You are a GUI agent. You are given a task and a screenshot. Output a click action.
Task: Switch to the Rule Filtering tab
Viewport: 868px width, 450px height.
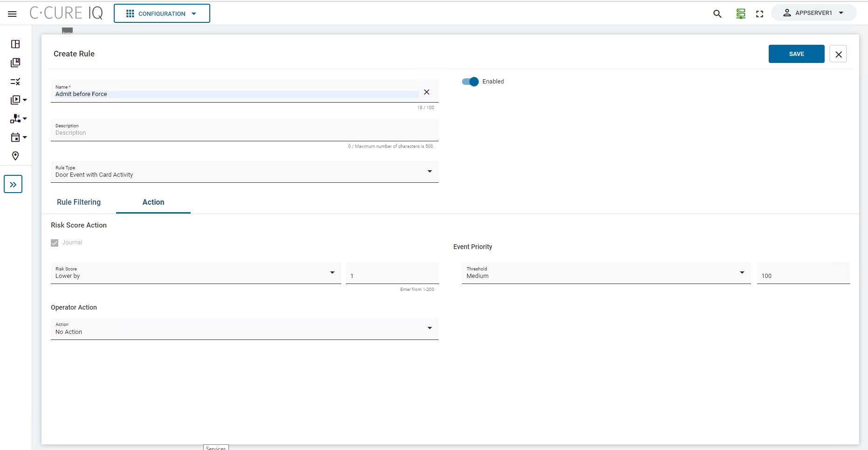pyautogui.click(x=79, y=202)
